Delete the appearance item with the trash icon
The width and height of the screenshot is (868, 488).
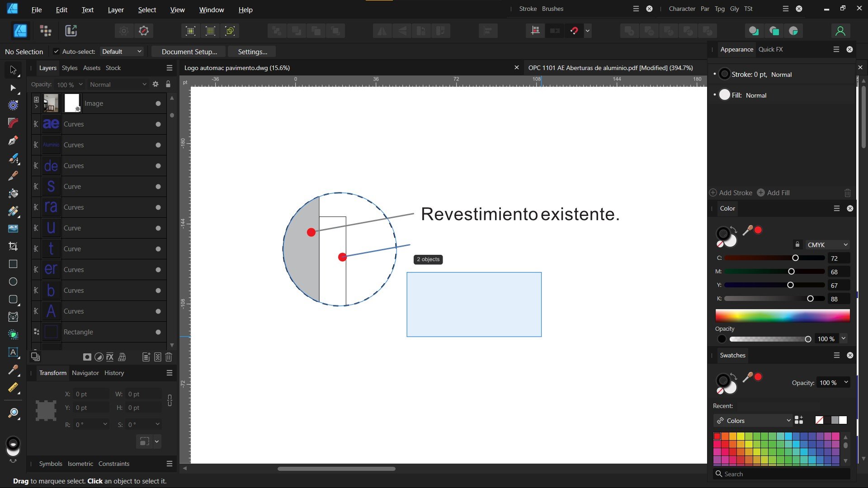pos(848,193)
